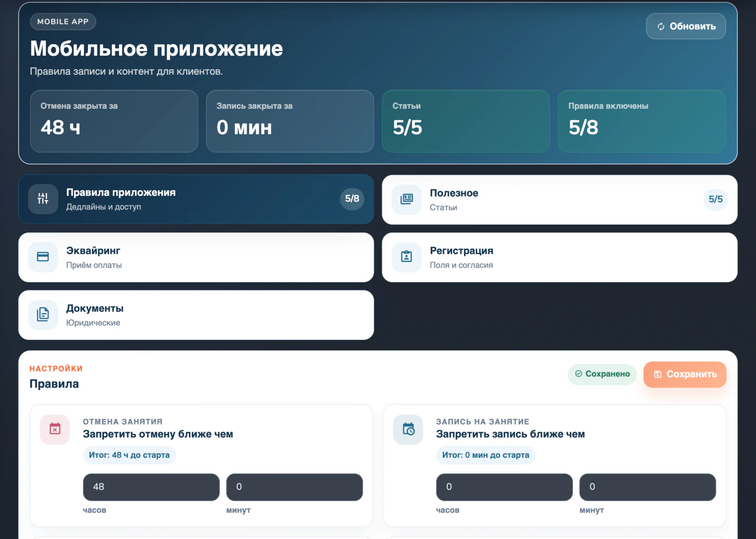The width and height of the screenshot is (756, 539).
Task: Click the sliders icon on Правила приложения
Action: [43, 199]
